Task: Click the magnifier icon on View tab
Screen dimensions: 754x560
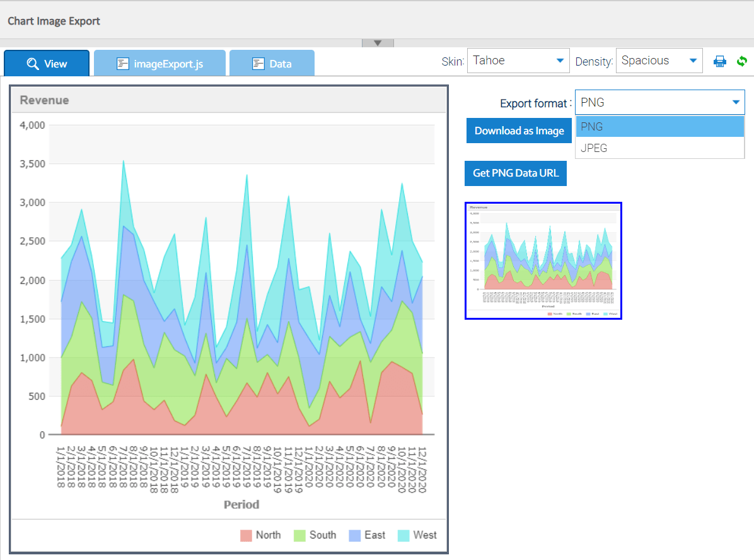Action: pyautogui.click(x=33, y=64)
